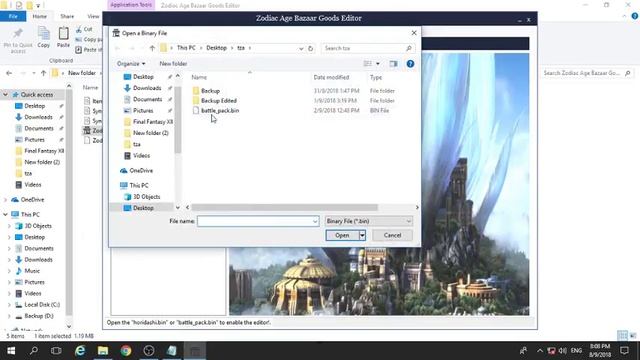This screenshot has height=360, width=640.
Task: Select OneDrive in dialog navigation pane
Action: point(141,171)
